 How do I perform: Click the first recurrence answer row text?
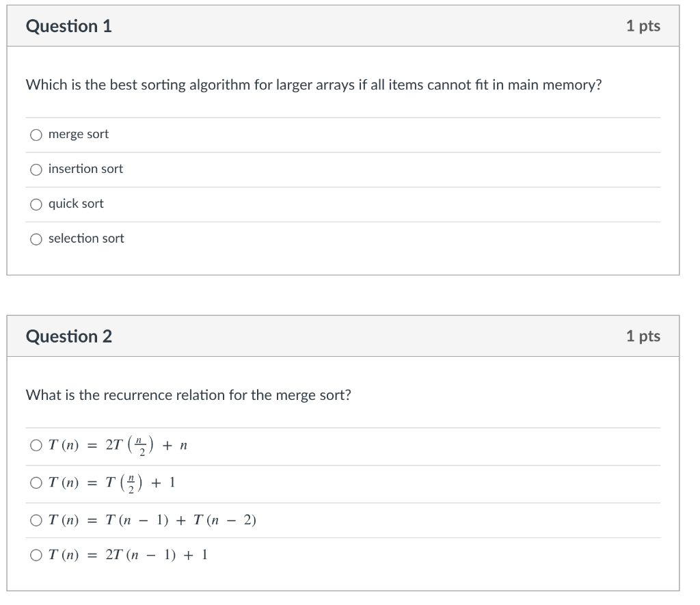116,445
